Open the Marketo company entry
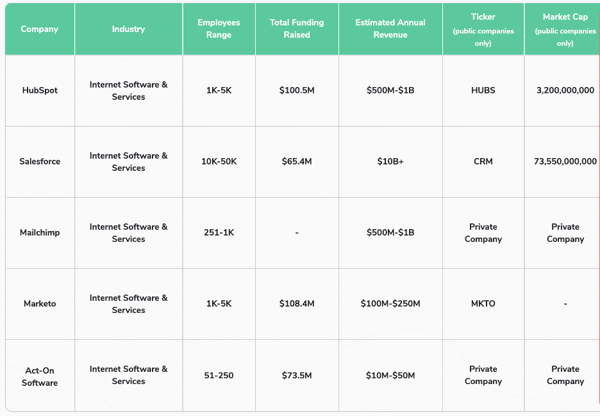 coord(40,304)
